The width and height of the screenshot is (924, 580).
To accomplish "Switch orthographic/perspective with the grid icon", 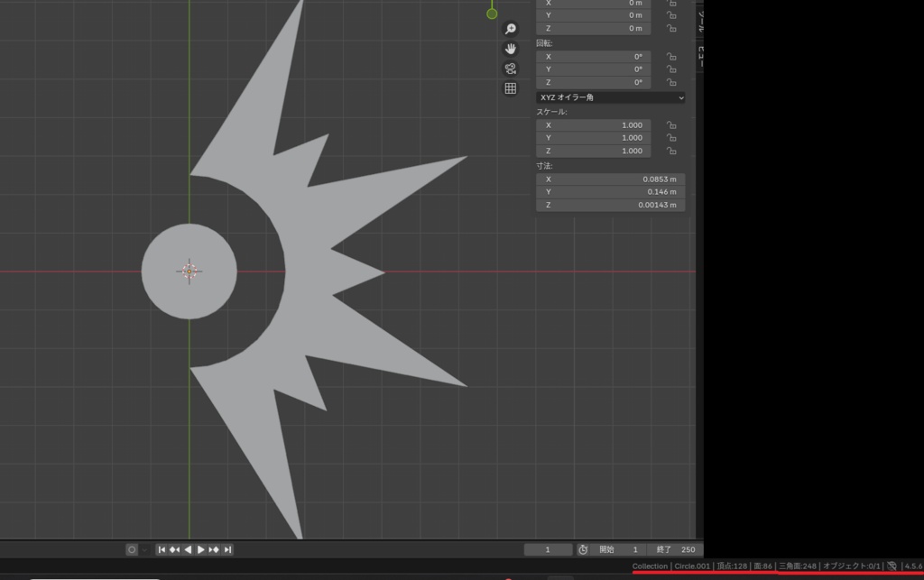I will [x=511, y=88].
